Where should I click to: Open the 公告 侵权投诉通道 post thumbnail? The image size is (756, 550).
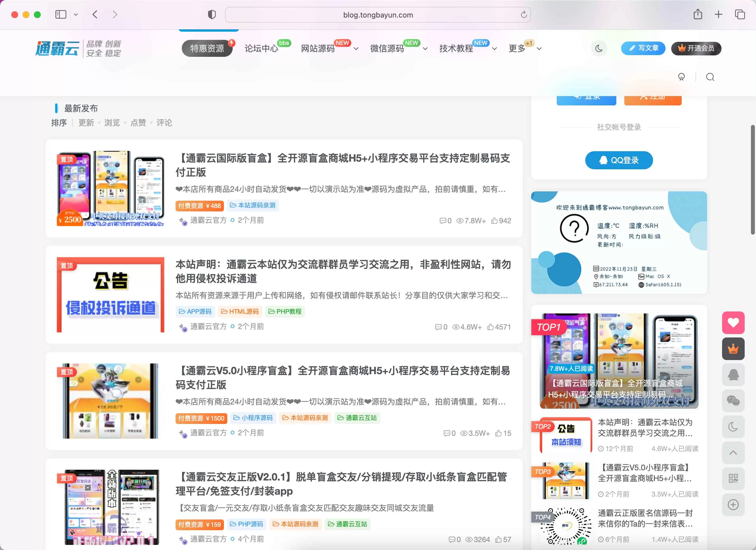coord(110,295)
